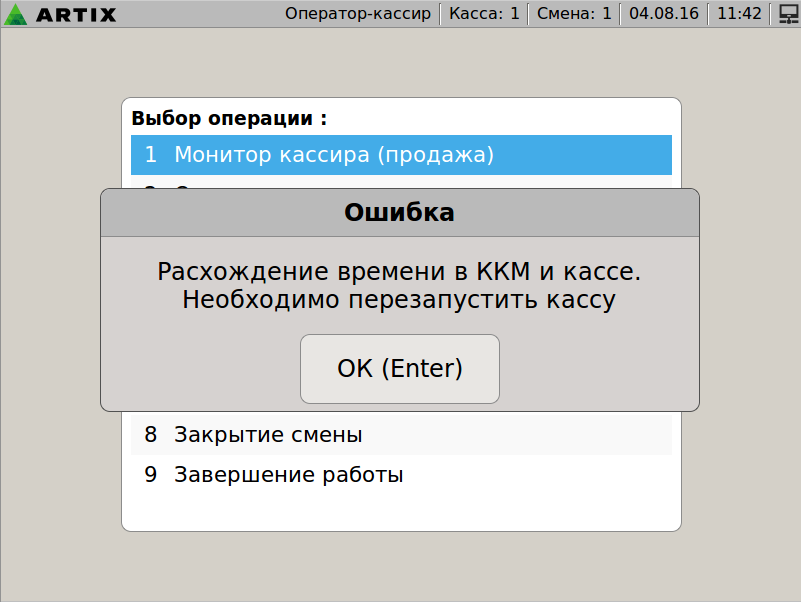Click the ARTIX wordmark text

click(76, 14)
